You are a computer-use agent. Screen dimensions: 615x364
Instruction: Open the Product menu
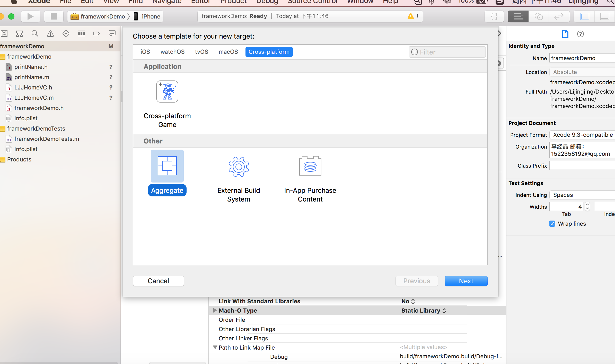tap(233, 2)
